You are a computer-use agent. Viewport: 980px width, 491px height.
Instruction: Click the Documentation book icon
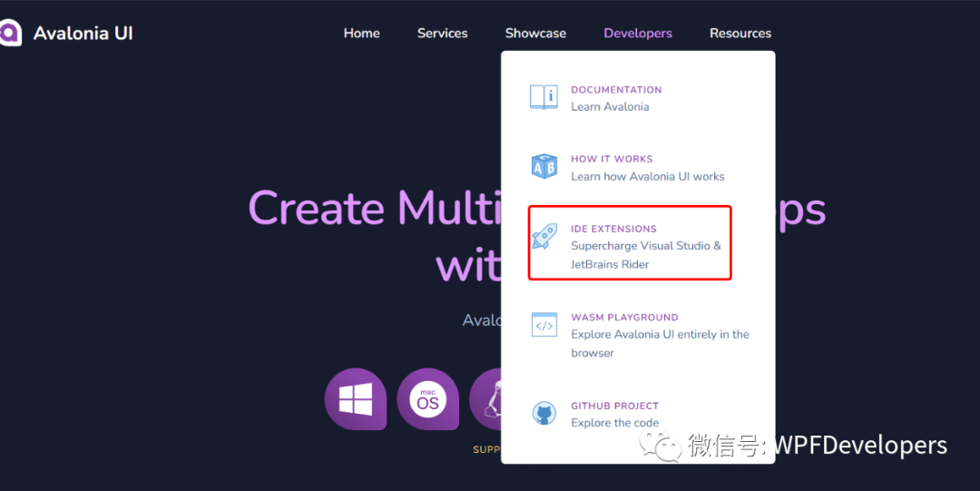pos(544,98)
